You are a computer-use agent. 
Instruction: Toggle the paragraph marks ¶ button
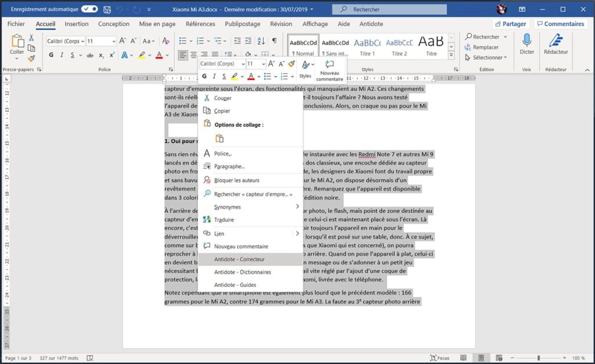[x=274, y=41]
